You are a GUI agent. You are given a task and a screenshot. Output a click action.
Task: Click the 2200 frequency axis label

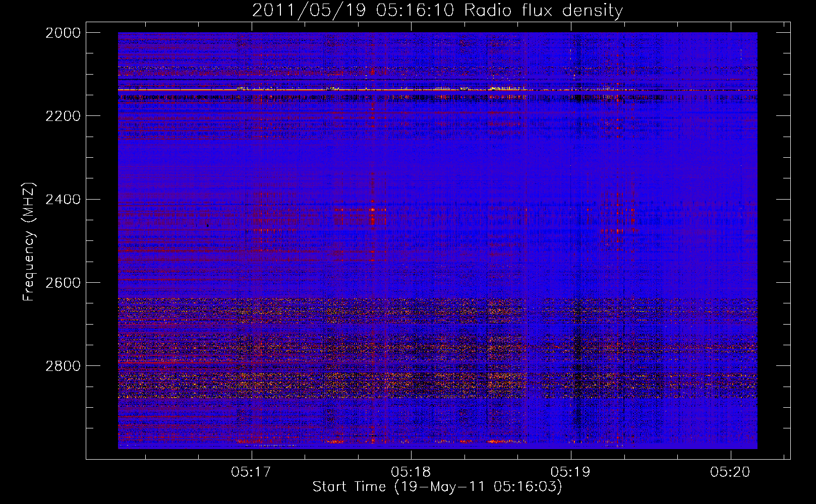tap(63, 116)
